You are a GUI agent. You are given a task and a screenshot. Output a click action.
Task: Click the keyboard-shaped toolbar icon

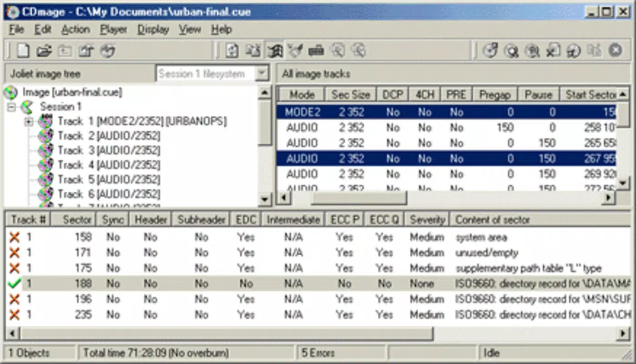316,51
